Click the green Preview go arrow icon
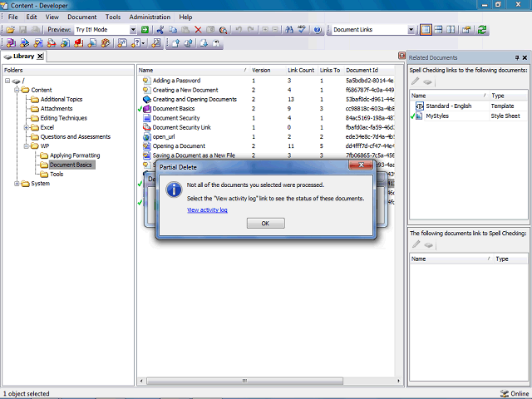This screenshot has height=399, width=532. pos(145,30)
